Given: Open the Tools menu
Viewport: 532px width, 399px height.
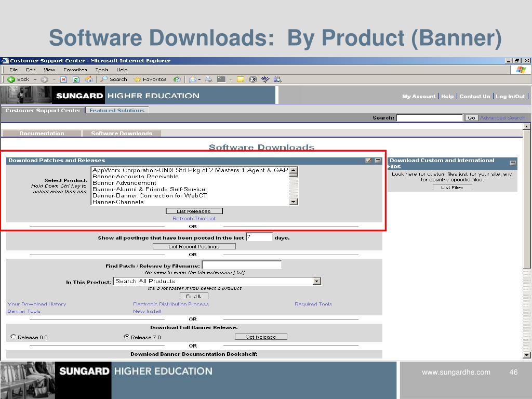Looking at the screenshot, I should pos(102,70).
